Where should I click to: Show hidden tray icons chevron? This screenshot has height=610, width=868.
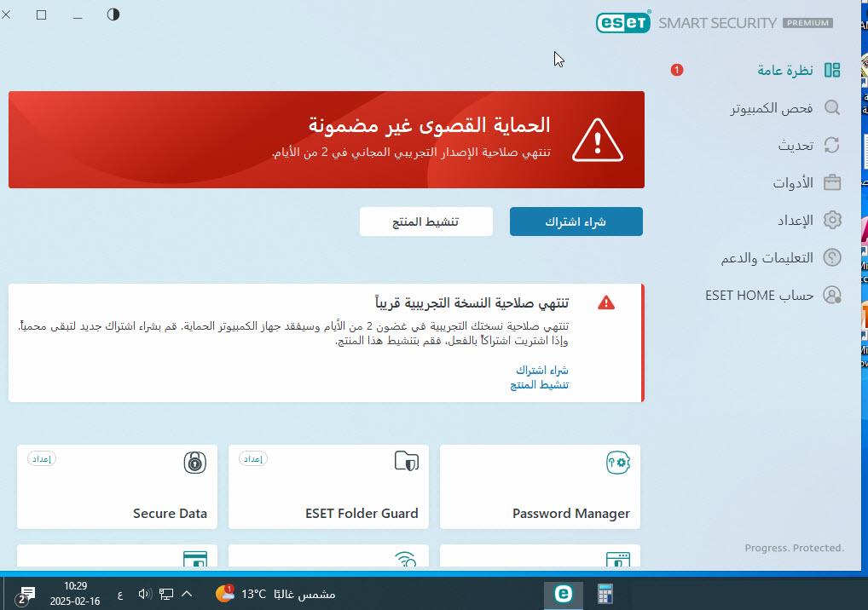click(187, 595)
